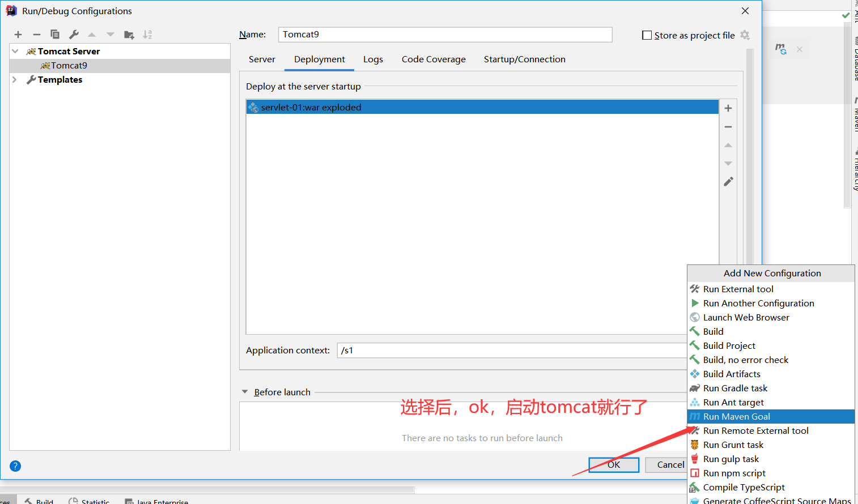
Task: Switch to the Code Coverage tab
Action: point(434,59)
